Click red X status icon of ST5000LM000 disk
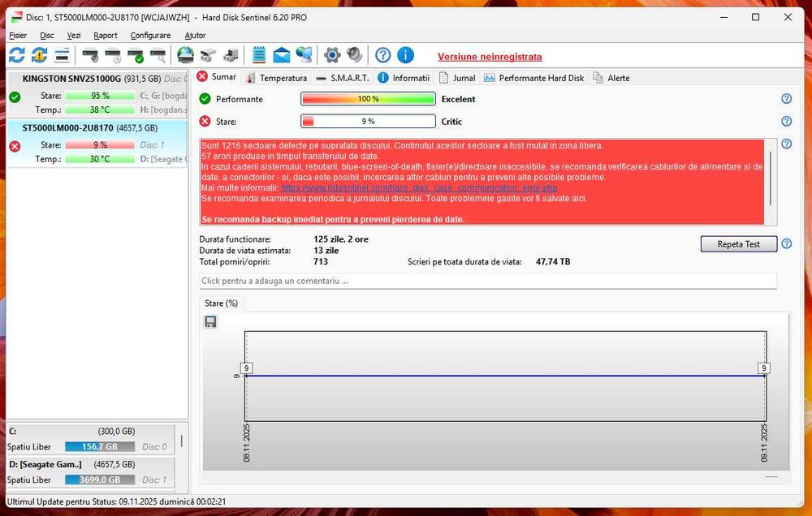Image resolution: width=812 pixels, height=516 pixels. pyautogui.click(x=15, y=147)
